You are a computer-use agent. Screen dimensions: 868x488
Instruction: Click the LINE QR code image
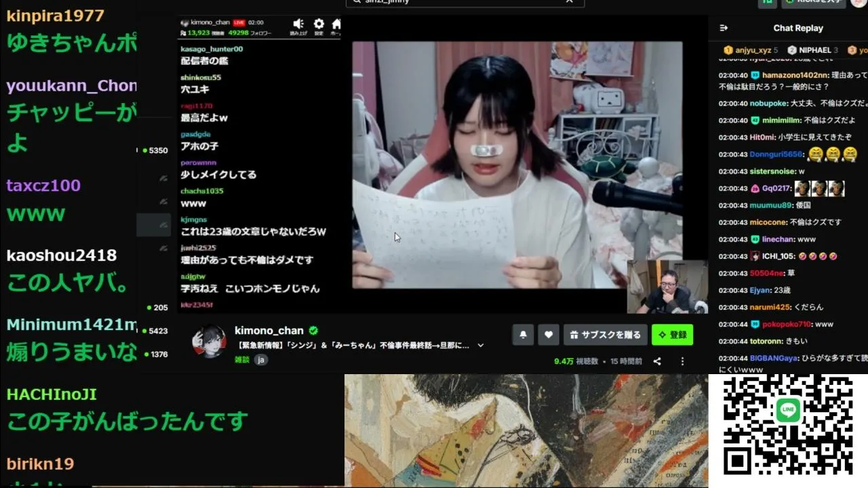[788, 424]
